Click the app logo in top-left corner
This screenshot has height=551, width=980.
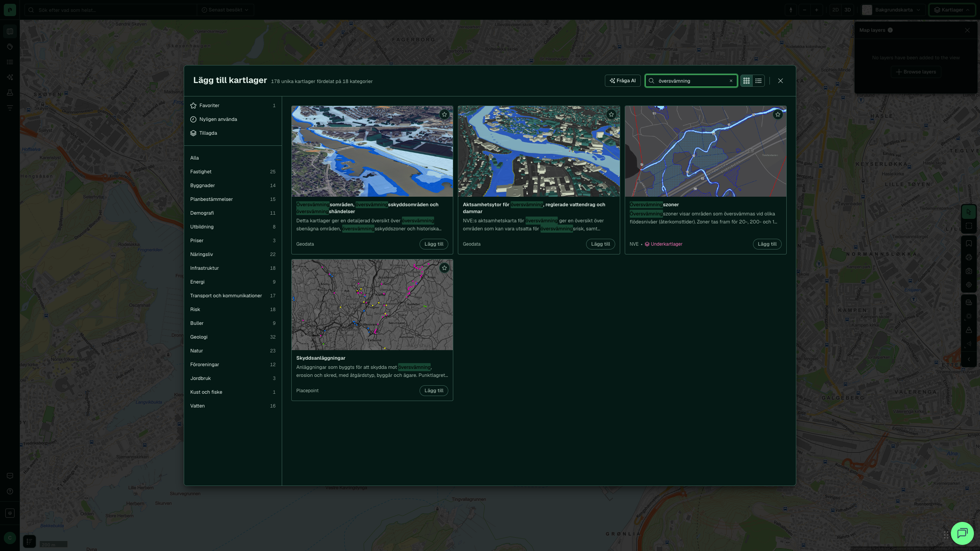10,10
